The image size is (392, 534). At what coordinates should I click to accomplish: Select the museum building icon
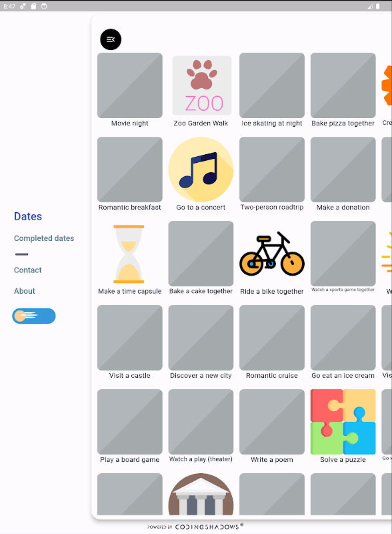201,494
